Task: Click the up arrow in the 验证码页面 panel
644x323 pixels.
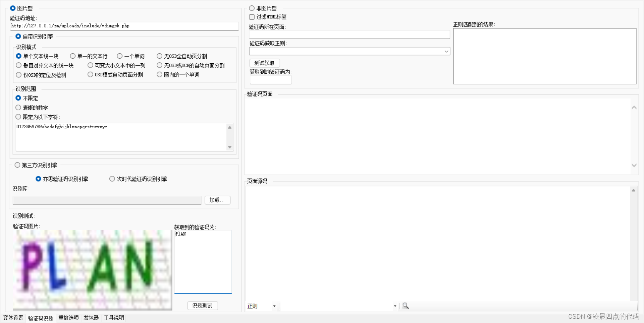Action: tap(634, 108)
